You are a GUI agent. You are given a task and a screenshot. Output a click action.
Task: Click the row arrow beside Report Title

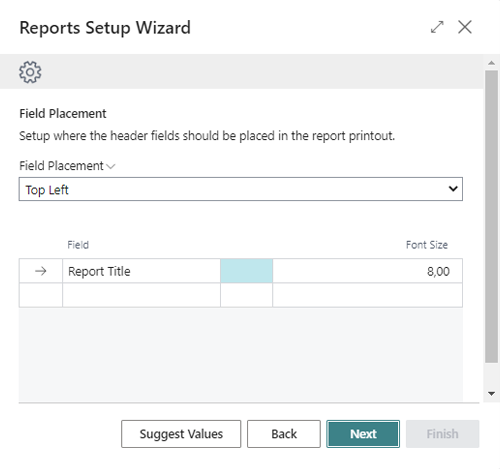point(41,271)
